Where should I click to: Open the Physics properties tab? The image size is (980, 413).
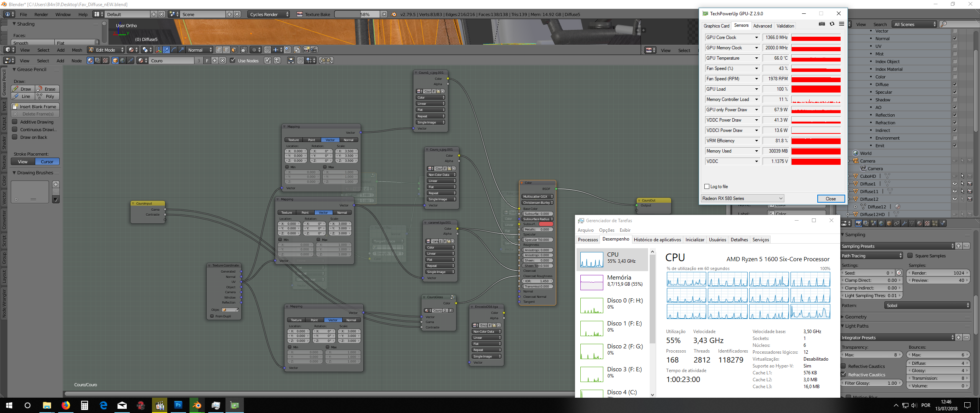(942, 223)
